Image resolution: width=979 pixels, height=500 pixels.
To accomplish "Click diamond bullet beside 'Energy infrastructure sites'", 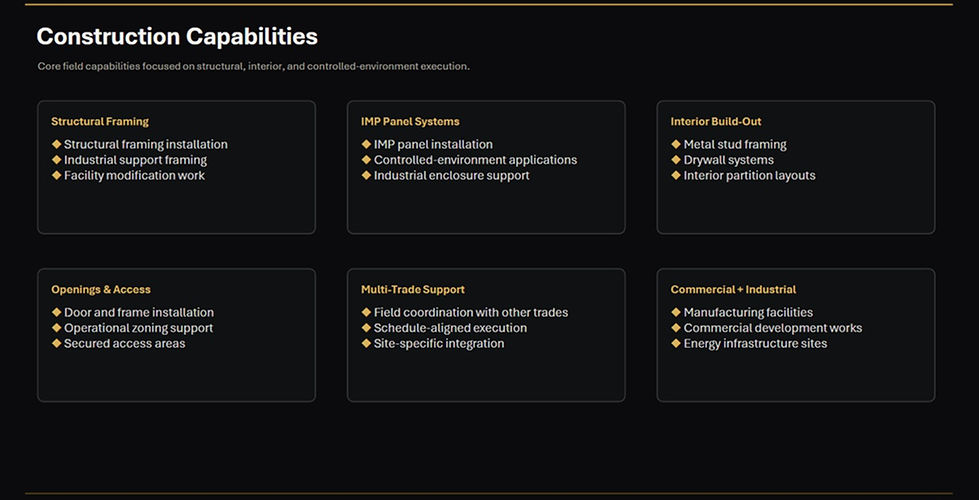I will tap(676, 343).
